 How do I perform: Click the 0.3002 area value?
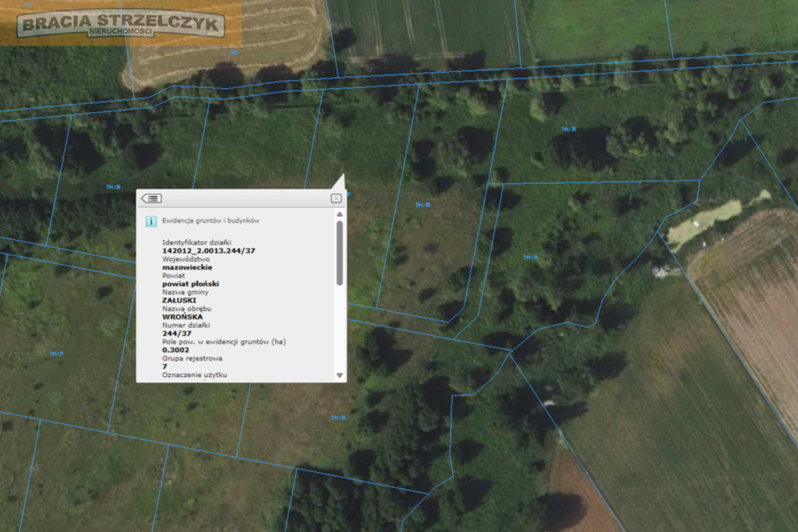tap(175, 350)
